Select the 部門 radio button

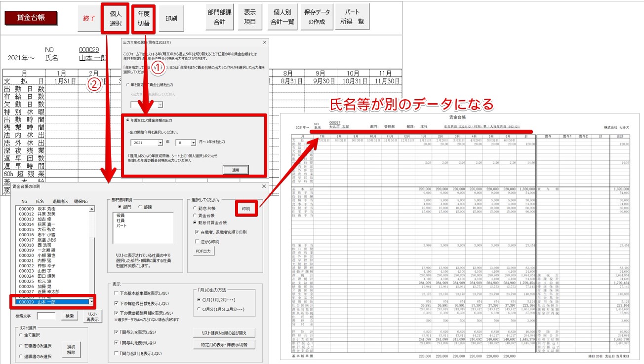(x=124, y=207)
